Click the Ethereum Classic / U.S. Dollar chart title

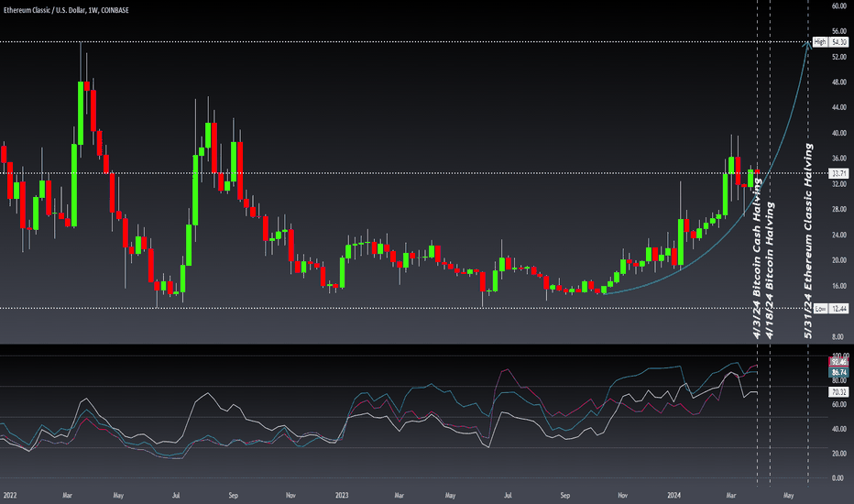click(66, 10)
